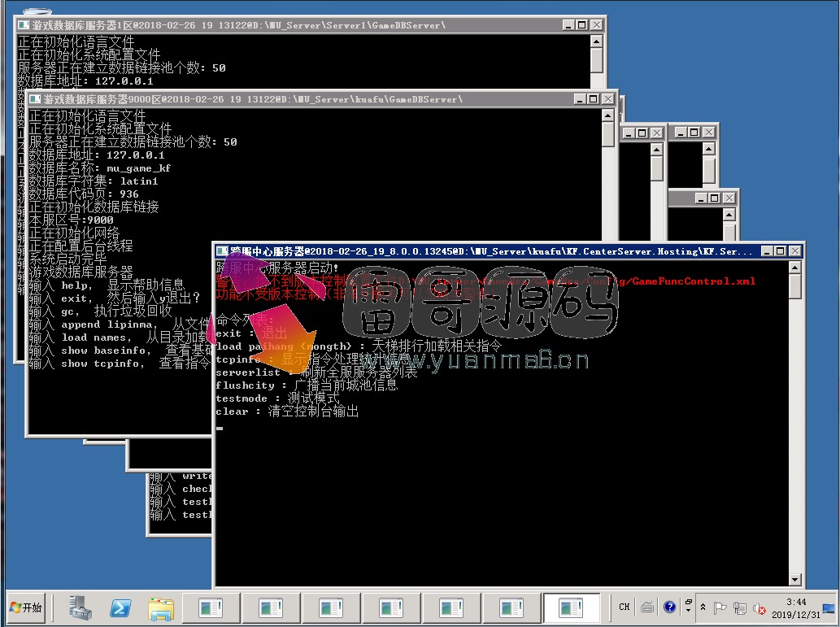Image resolution: width=840 pixels, height=627 pixels.
Task: Maximize the 跨服中心服务器 console window
Action: click(781, 250)
